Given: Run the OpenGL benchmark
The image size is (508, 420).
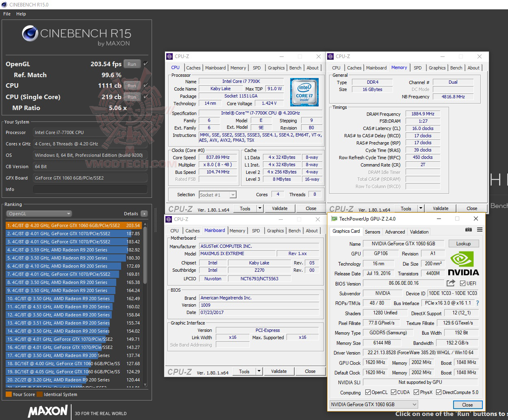Looking at the screenshot, I should pyautogui.click(x=132, y=64).
